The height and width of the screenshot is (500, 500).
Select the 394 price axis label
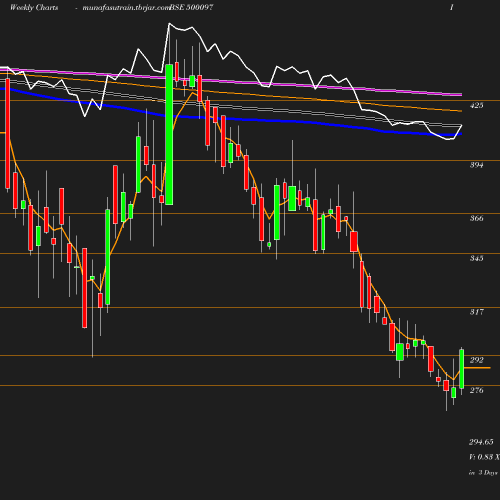[476, 165]
